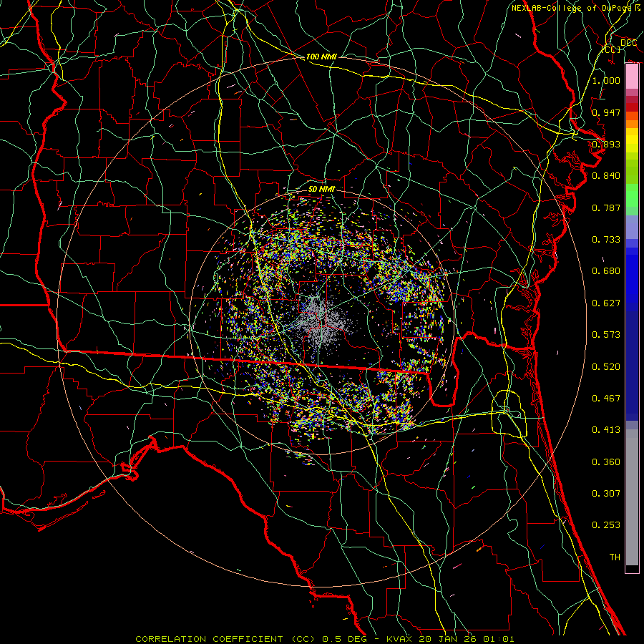Viewport: 644px width, 644px height.
Task: Click the 50 NMI range ring label
Action: tap(321, 189)
